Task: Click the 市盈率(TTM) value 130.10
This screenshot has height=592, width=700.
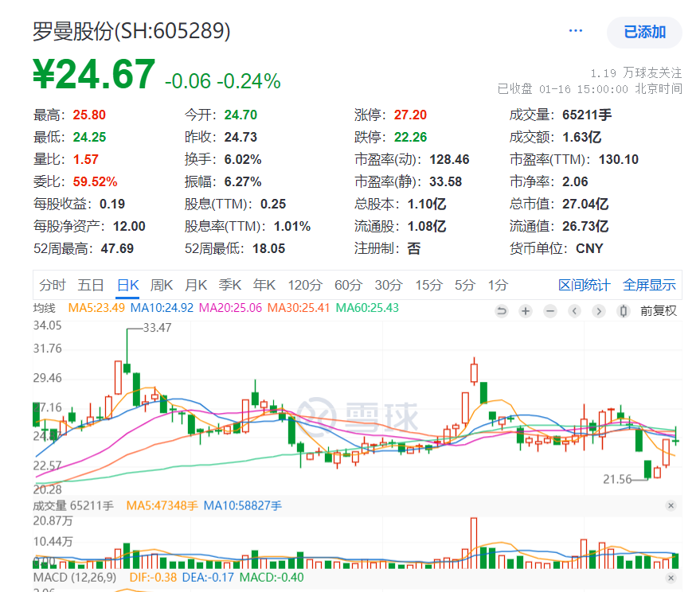Action: click(618, 160)
